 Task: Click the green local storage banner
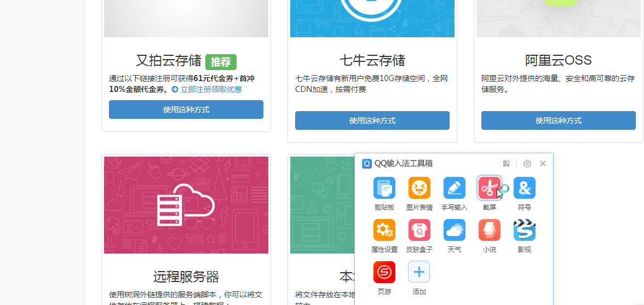click(323, 205)
